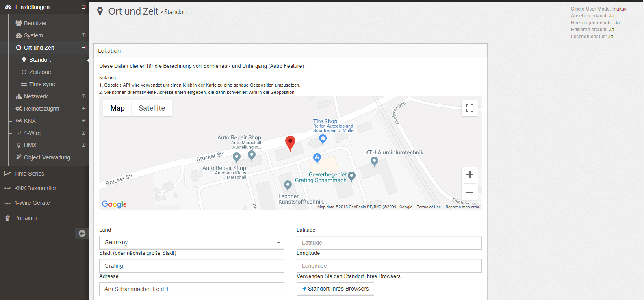The height and width of the screenshot is (300, 644).
Task: Open KNX Busmonitor from the sidebar
Action: 35,188
